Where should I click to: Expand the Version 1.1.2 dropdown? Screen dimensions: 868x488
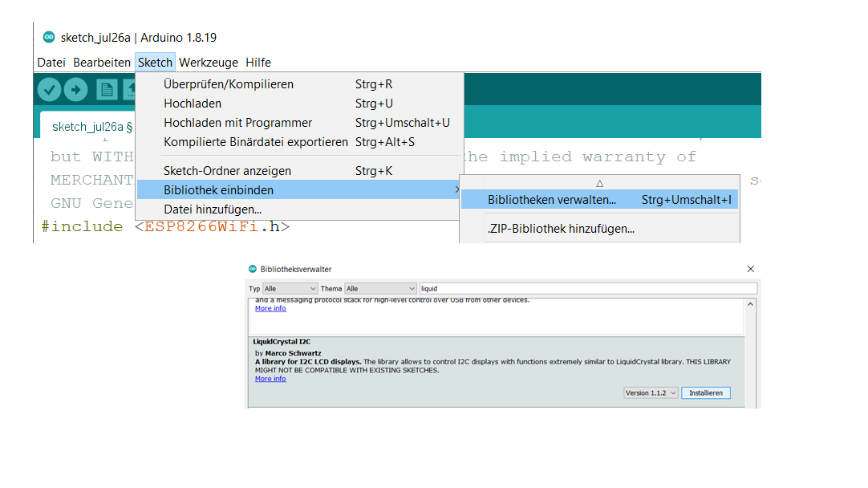(651, 393)
